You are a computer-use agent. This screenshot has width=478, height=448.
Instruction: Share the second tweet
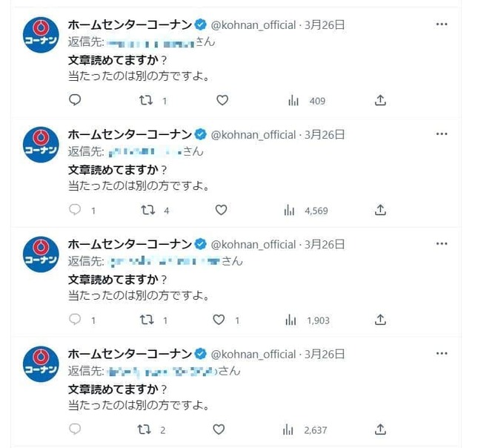[x=380, y=211]
